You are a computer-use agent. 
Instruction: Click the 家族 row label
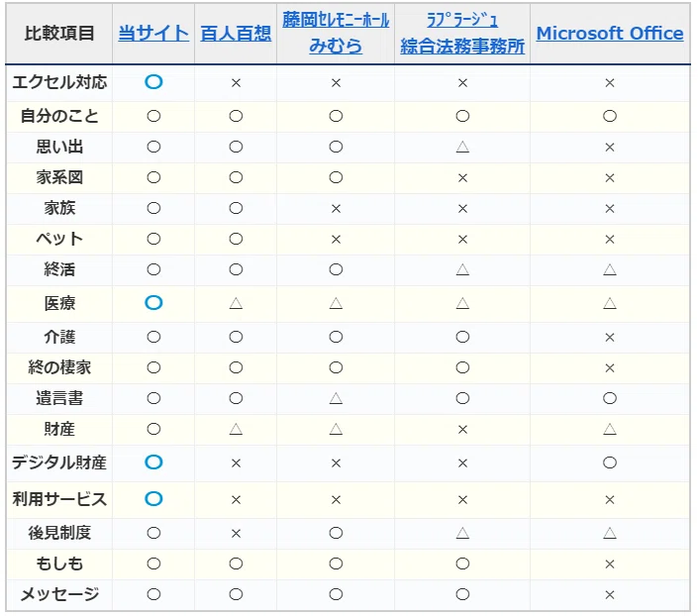[59, 208]
